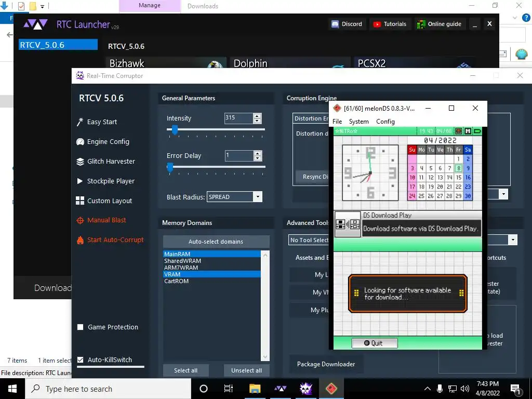Decrease Error Delay with down arrow
532x399 pixels.
[x=258, y=158]
